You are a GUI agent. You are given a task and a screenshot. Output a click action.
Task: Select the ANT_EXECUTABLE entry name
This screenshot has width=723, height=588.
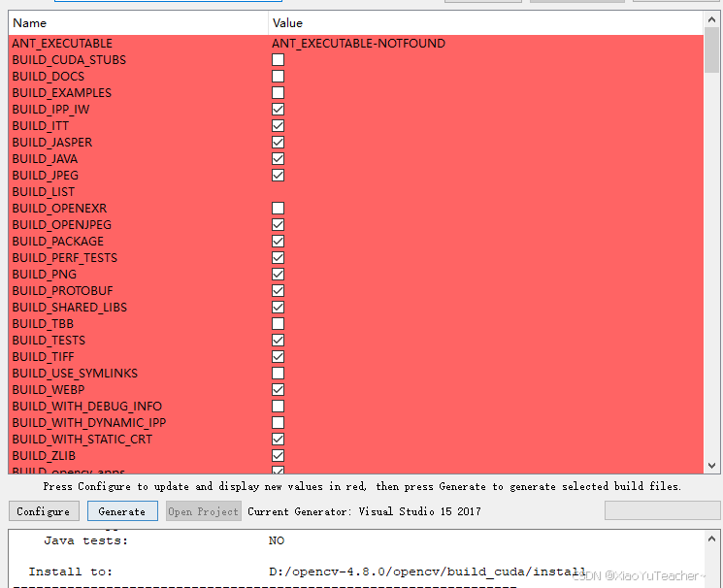click(x=62, y=44)
